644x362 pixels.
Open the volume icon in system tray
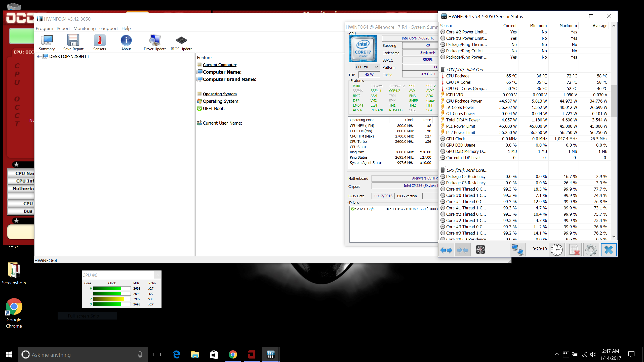click(593, 354)
